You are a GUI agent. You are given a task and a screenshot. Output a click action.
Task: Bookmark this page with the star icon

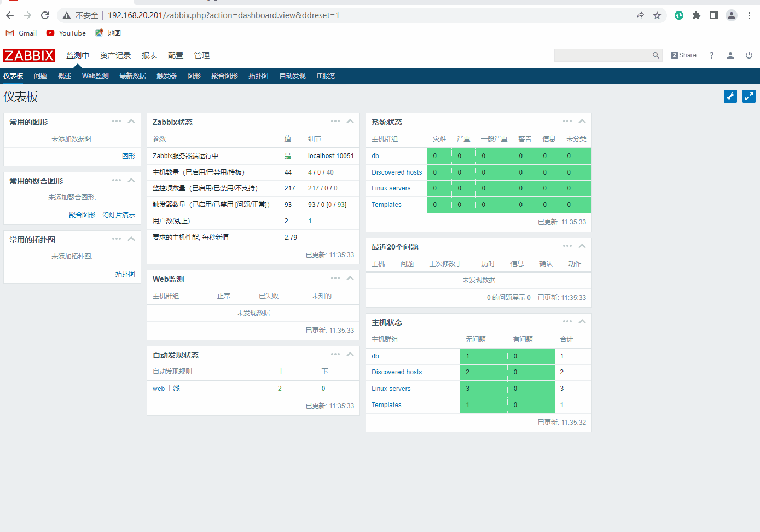(657, 15)
